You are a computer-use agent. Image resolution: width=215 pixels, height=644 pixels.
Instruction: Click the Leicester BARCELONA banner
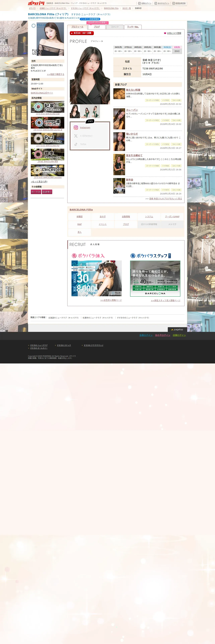[48, 171]
